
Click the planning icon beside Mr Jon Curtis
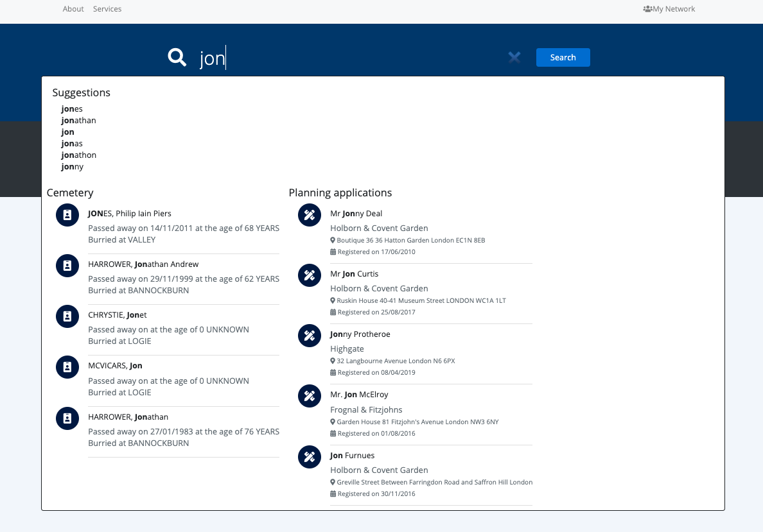point(310,275)
